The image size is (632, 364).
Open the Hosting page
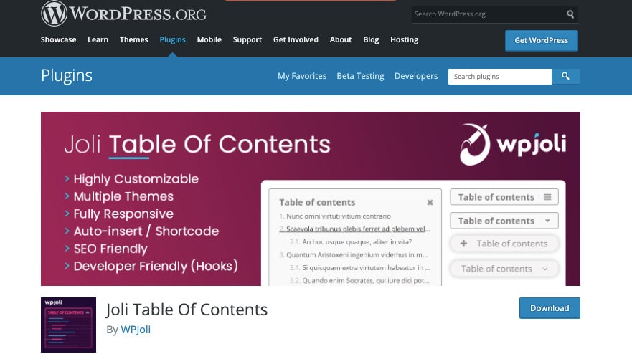tap(405, 39)
